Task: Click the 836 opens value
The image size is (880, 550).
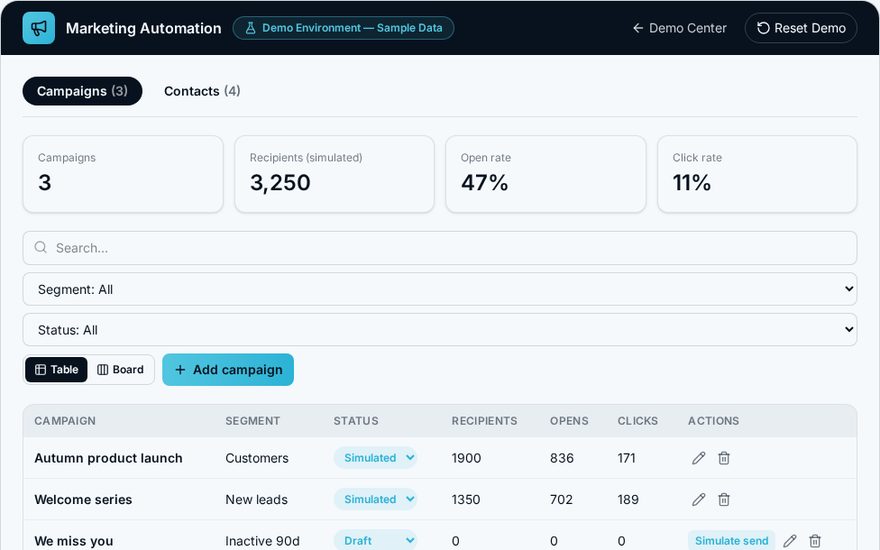Action: point(562,458)
